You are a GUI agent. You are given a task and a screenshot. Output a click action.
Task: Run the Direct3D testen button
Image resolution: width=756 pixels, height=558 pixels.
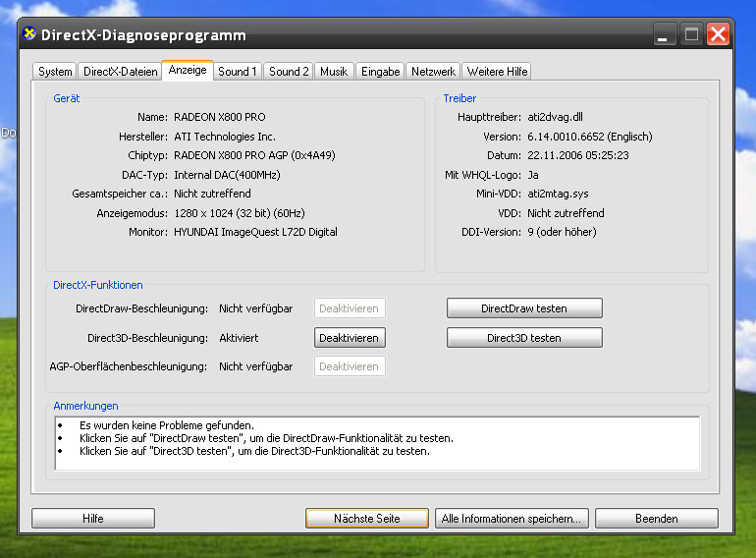pos(524,338)
